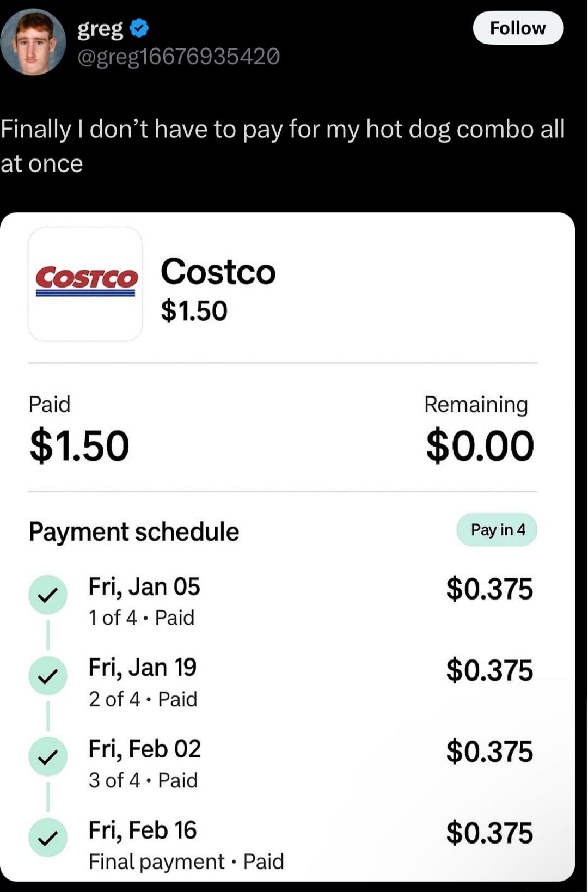Viewport: 588px width, 892px height.
Task: Open the @greg16676935420 handle link
Action: 179,56
